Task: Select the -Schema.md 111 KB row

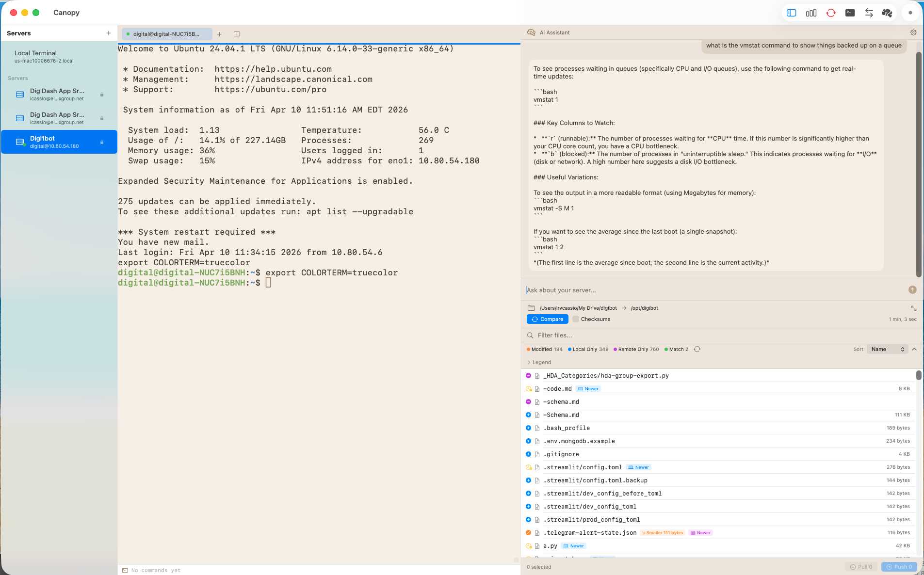Action: [718, 415]
